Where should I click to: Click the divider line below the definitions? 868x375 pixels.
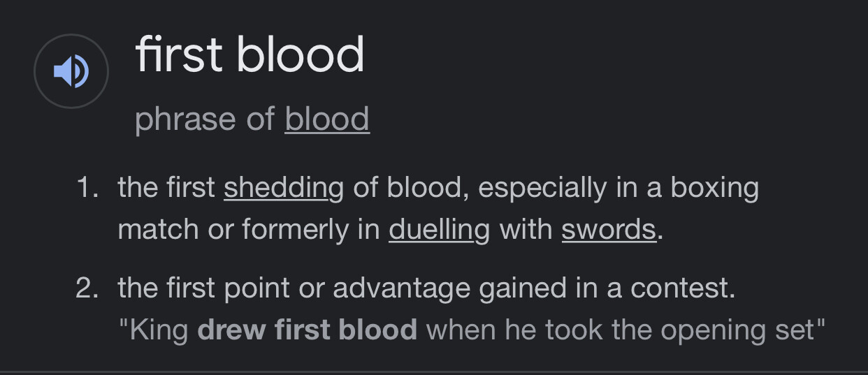point(434,372)
